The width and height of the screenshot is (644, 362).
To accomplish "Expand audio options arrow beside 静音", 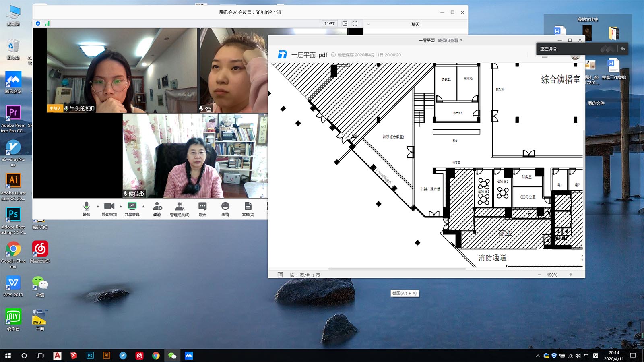I will pyautogui.click(x=98, y=207).
